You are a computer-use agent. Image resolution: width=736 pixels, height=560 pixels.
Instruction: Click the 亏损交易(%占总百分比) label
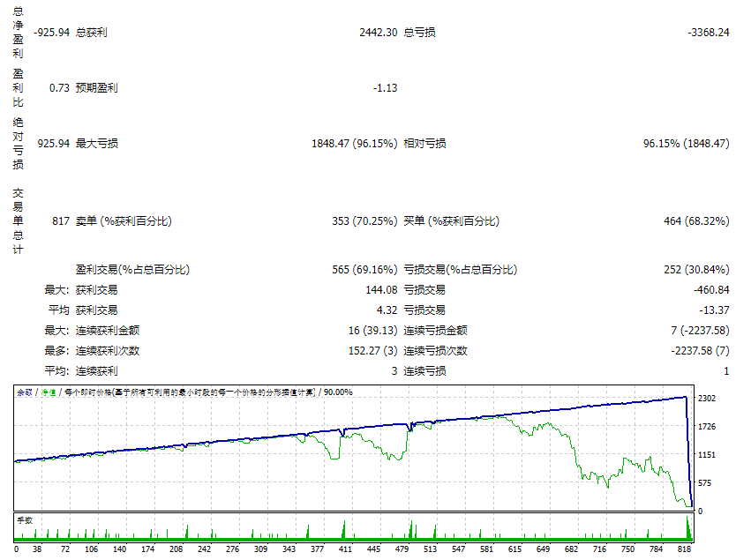pyautogui.click(x=461, y=270)
